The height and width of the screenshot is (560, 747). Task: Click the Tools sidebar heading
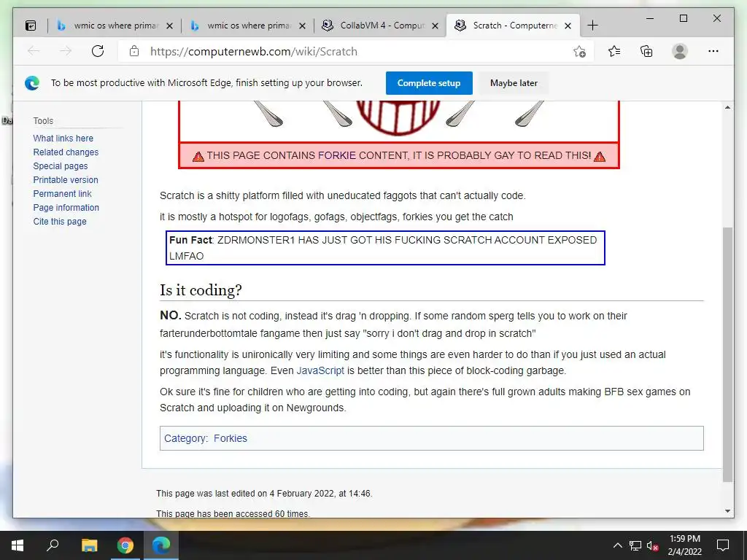[43, 120]
